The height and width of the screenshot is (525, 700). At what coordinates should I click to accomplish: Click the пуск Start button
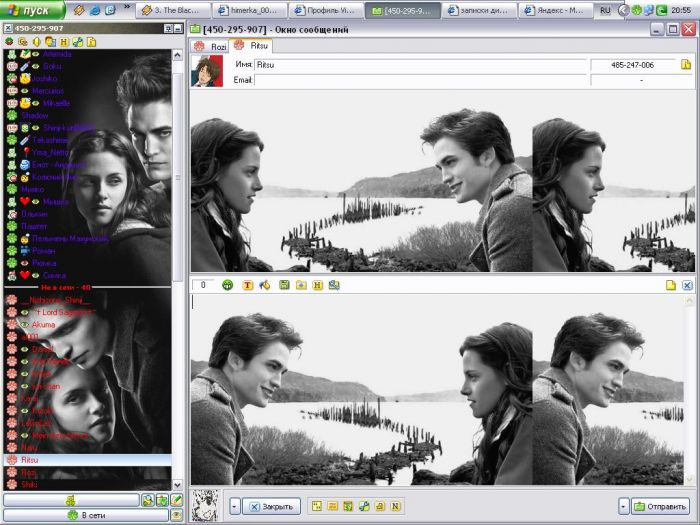tap(33, 10)
